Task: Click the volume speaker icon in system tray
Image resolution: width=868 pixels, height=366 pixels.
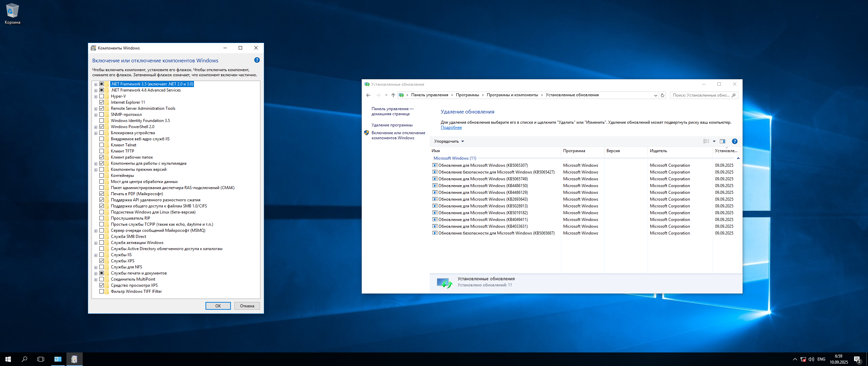Action: (811, 359)
